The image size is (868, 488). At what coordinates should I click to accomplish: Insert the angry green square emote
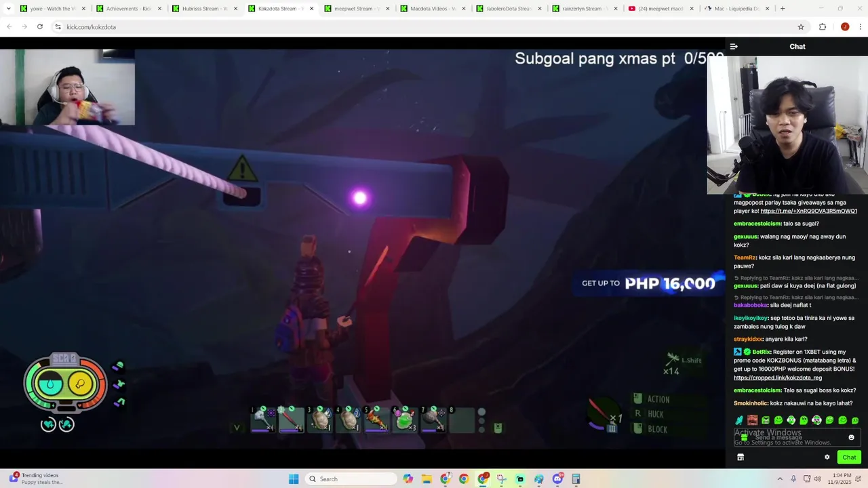[766, 420]
